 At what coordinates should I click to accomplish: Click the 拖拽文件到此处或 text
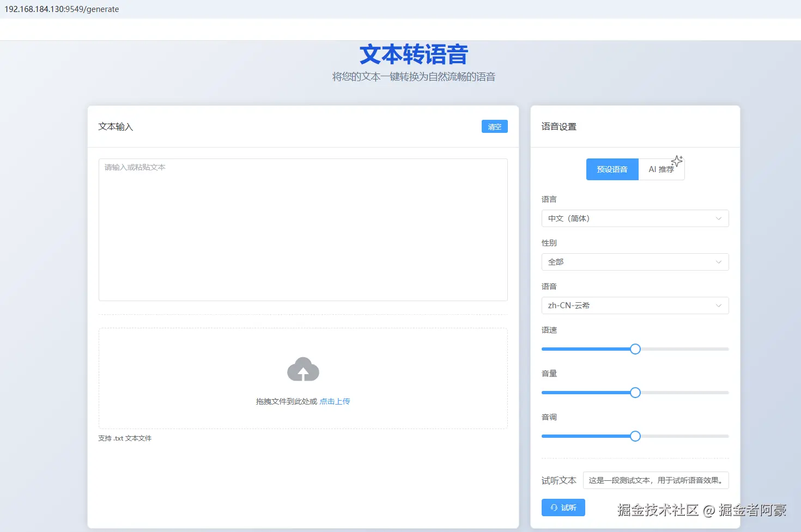pos(287,401)
